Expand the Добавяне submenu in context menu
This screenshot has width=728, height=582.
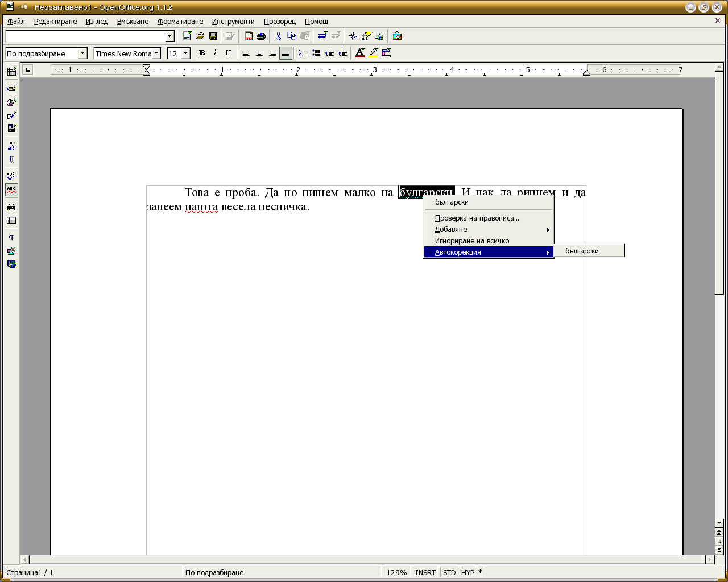(x=489, y=230)
